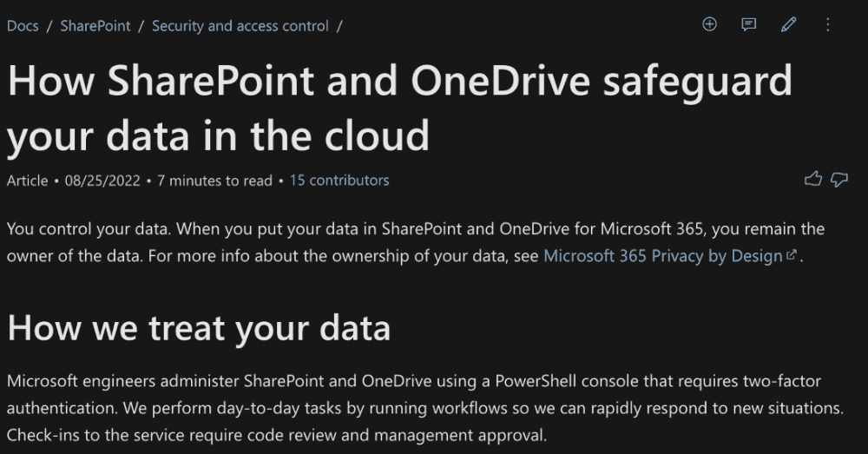Go to the Docs breadcrumb
The width and height of the screenshot is (868, 454).
(x=23, y=26)
